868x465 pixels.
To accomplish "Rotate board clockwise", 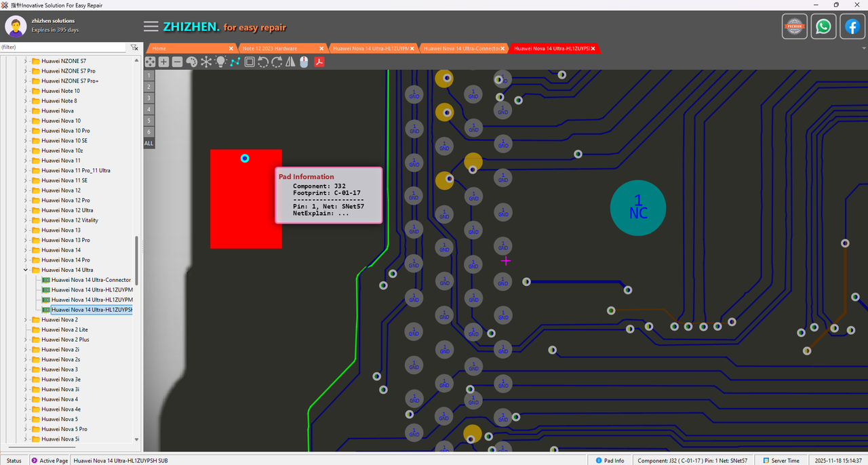I will click(277, 62).
